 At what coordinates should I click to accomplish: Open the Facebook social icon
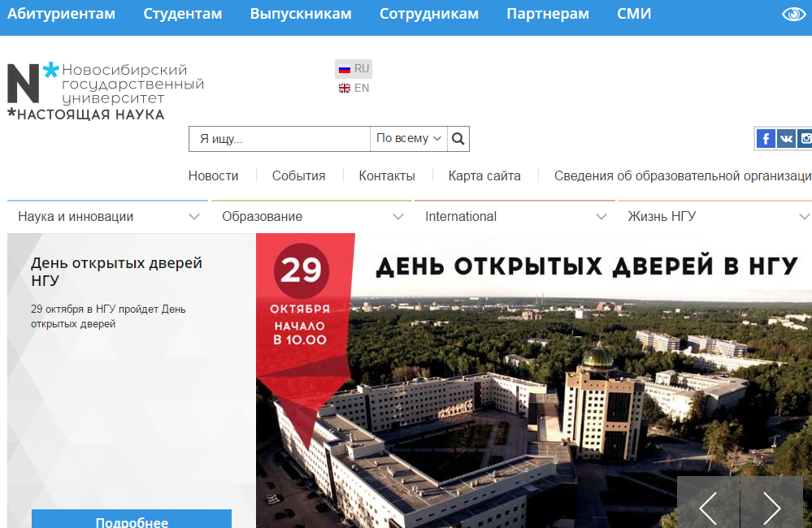765,139
